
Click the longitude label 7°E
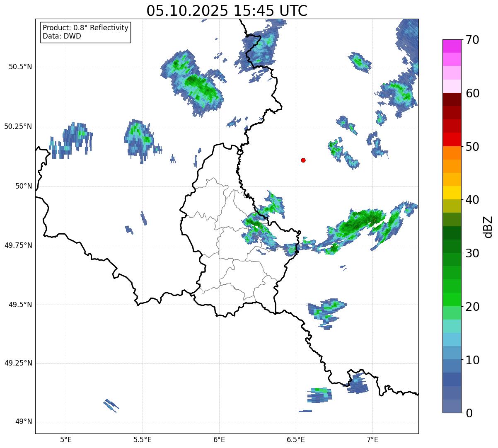[372, 439]
